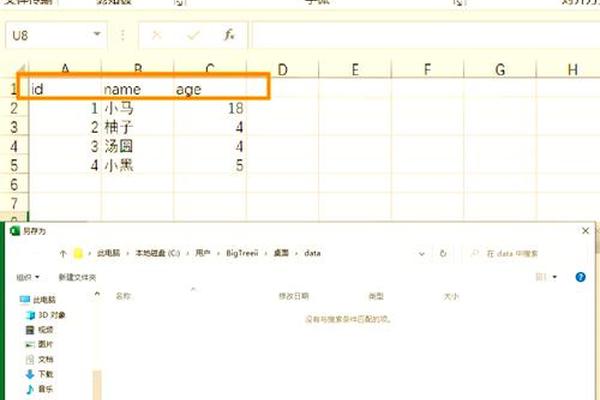Click 用户 in the address path
Image resolution: width=600 pixels, height=400 pixels.
click(203, 253)
